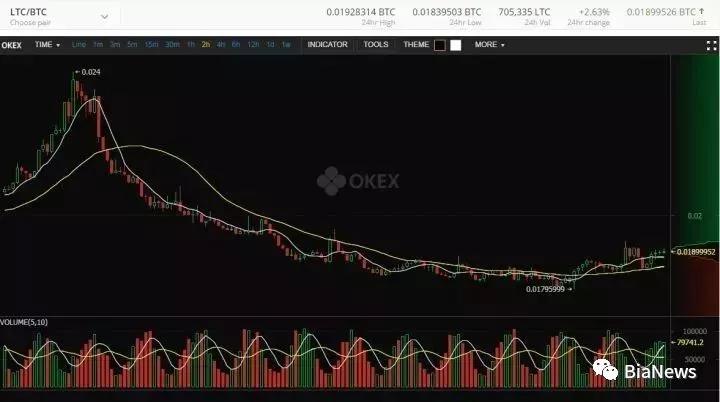The height and width of the screenshot is (402, 720).
Task: Expand the LTC/BTC pair chooser chevron
Action: (x=105, y=17)
